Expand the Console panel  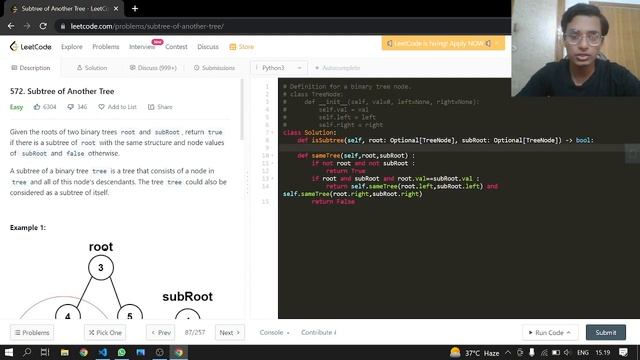pyautogui.click(x=274, y=333)
